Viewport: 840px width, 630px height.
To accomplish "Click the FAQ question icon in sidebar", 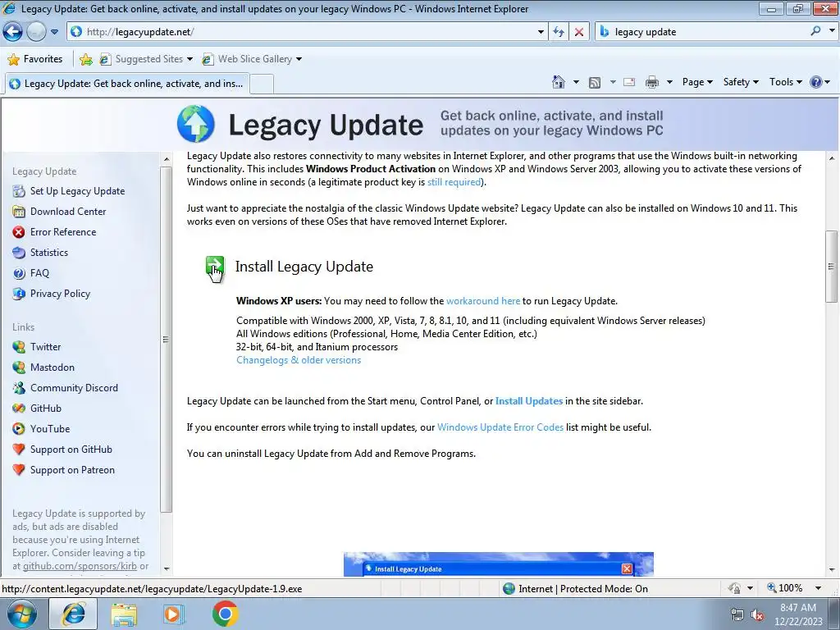I will 19,273.
